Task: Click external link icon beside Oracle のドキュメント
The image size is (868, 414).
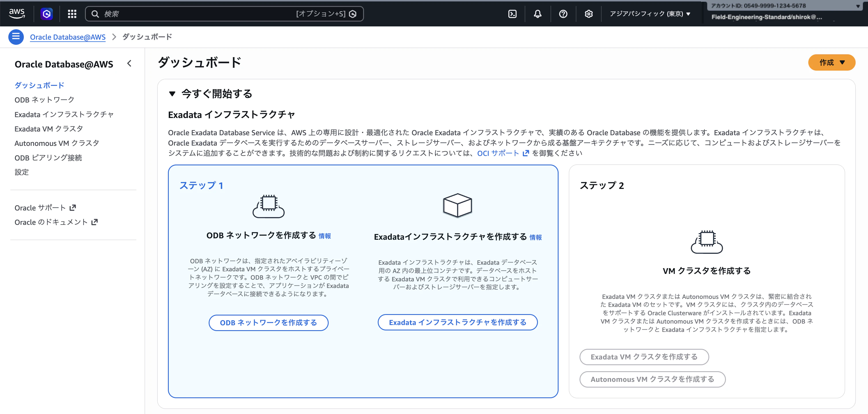Action: tap(95, 222)
